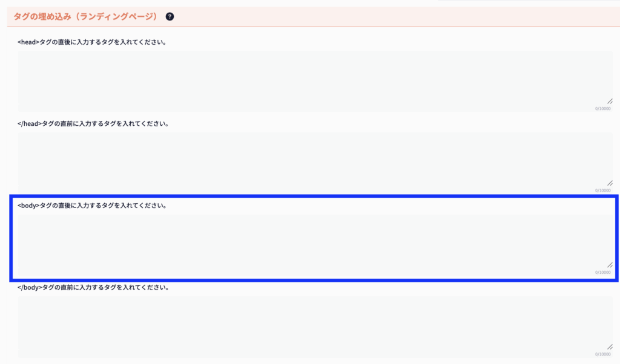Viewport: 620px width, 364px height.
Task: Click the 'タグの埋め込み（ランディングページ）' section title
Action: pos(85,17)
